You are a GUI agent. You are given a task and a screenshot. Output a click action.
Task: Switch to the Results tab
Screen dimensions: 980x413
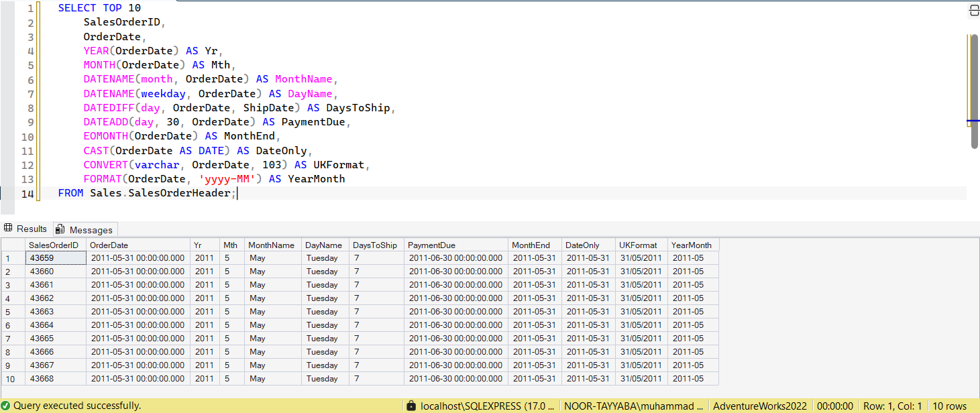click(26, 229)
